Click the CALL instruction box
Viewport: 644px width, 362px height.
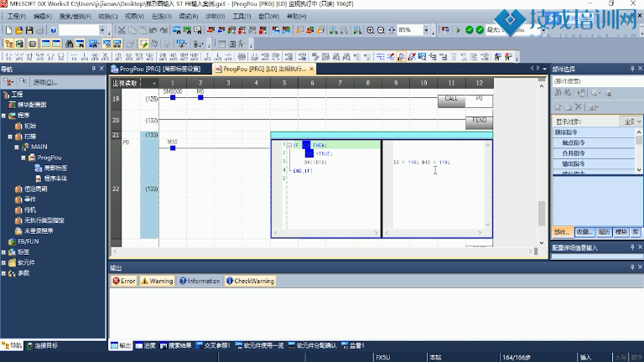[x=451, y=101]
